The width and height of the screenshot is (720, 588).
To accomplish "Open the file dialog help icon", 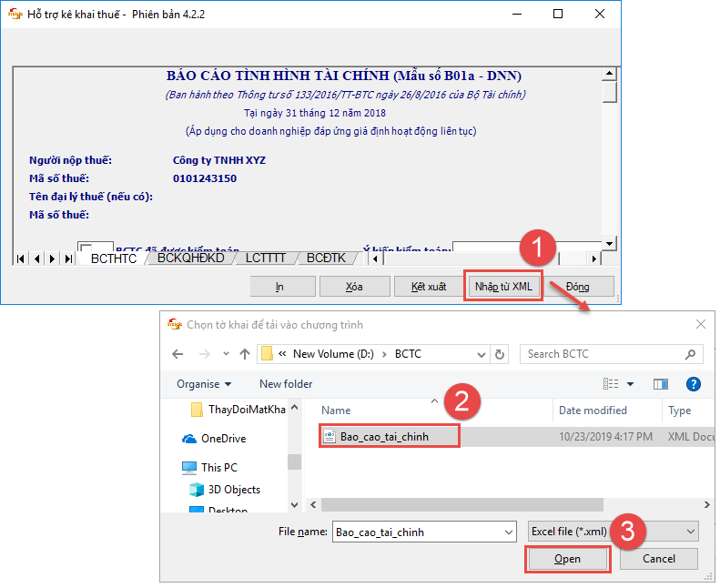I will pyautogui.click(x=693, y=384).
